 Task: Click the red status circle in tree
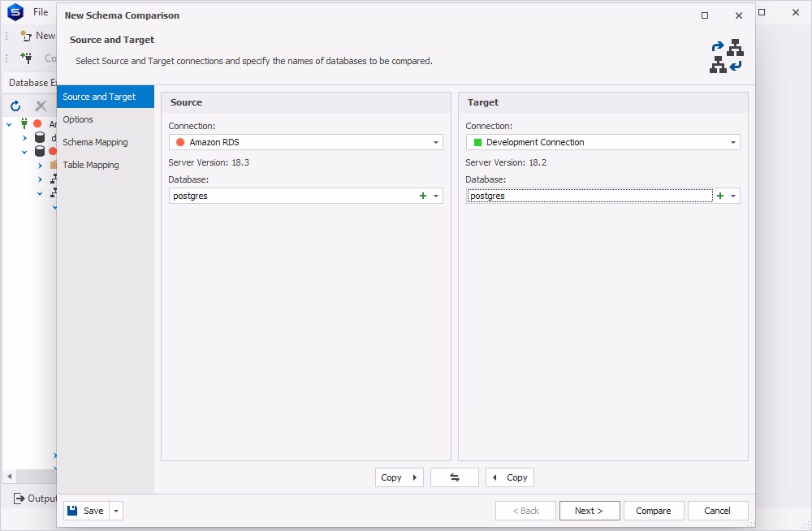37,123
